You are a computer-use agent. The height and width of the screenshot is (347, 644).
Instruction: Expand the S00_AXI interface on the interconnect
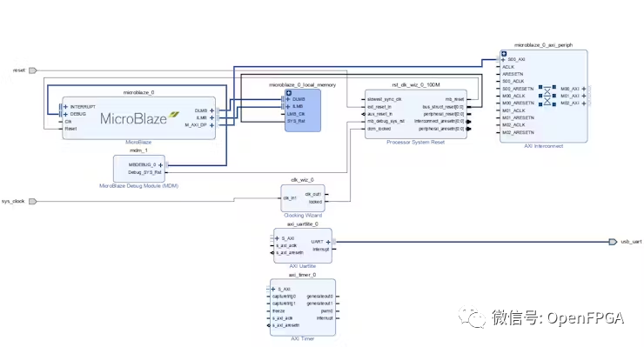[503, 59]
